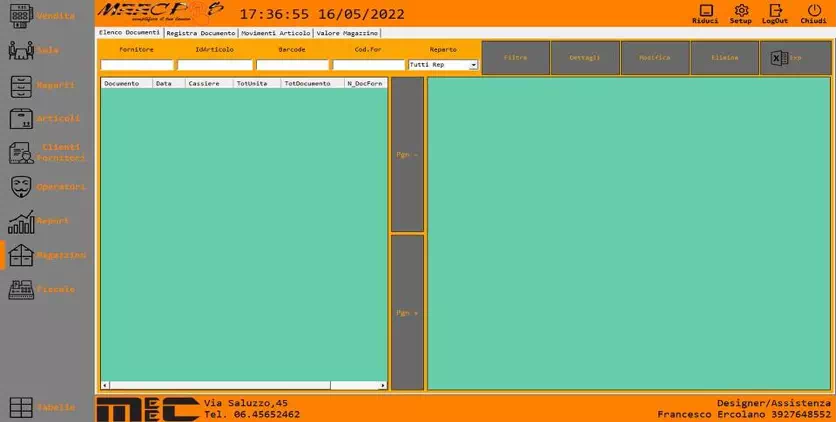Click the Dettagli button
The height and width of the screenshot is (422, 837).
click(x=585, y=58)
